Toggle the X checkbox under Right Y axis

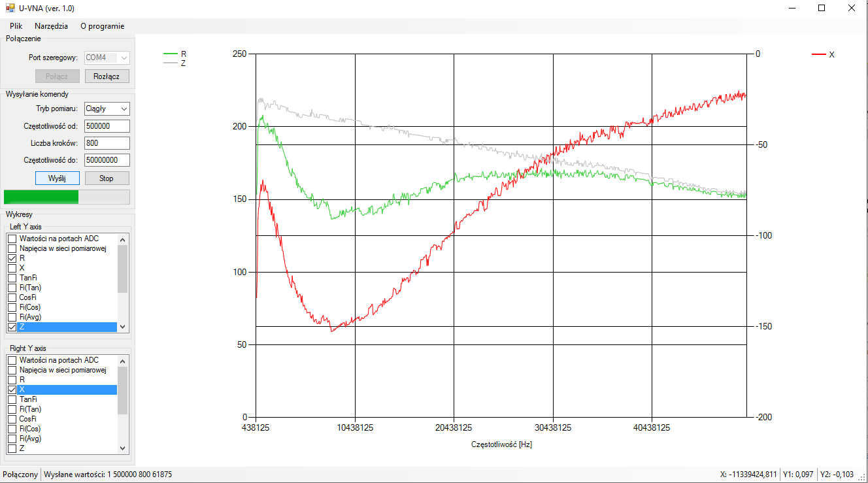pyautogui.click(x=12, y=390)
